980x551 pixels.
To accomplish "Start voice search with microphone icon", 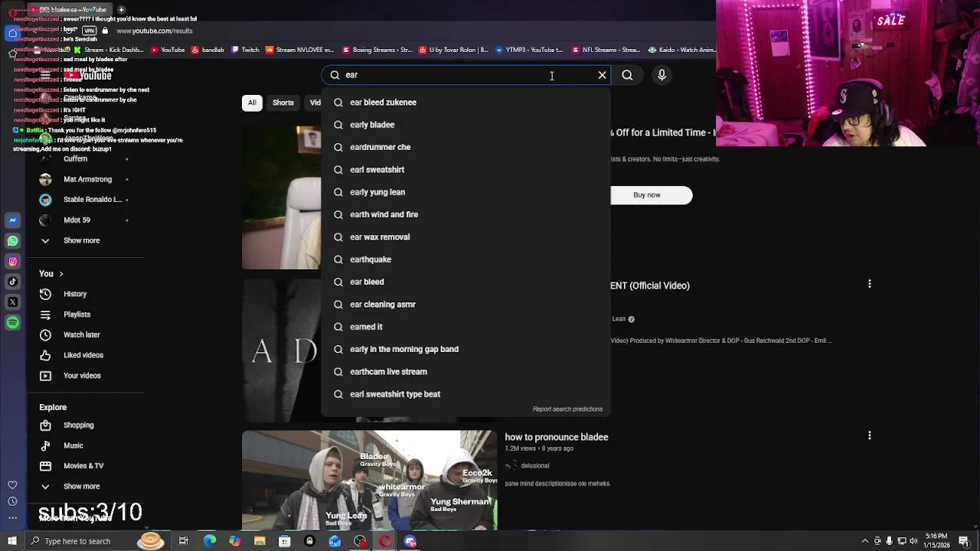I will [x=662, y=75].
